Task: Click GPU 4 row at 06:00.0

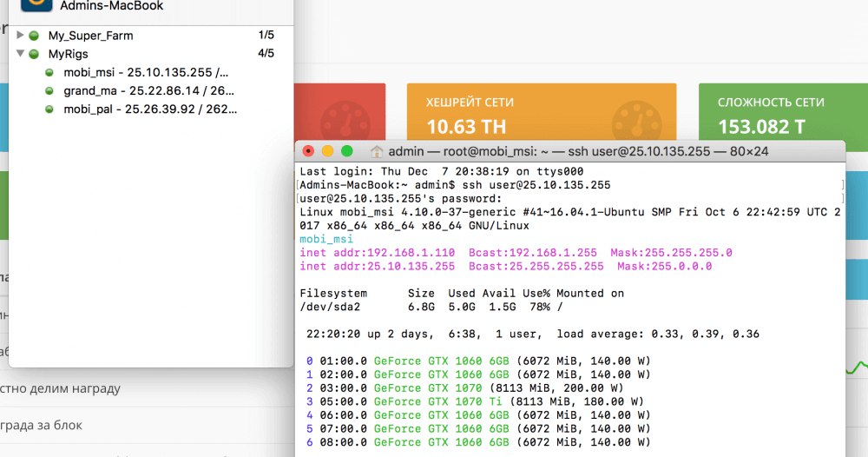Action: click(x=478, y=415)
